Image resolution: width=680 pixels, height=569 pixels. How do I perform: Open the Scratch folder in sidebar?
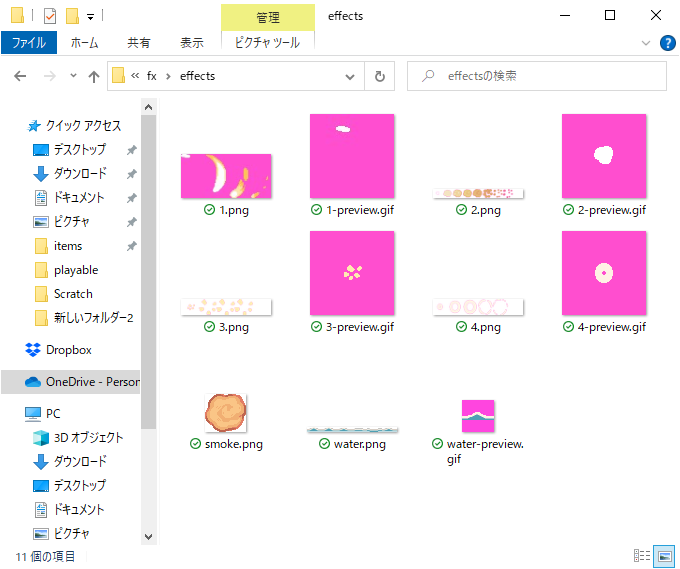tap(73, 294)
